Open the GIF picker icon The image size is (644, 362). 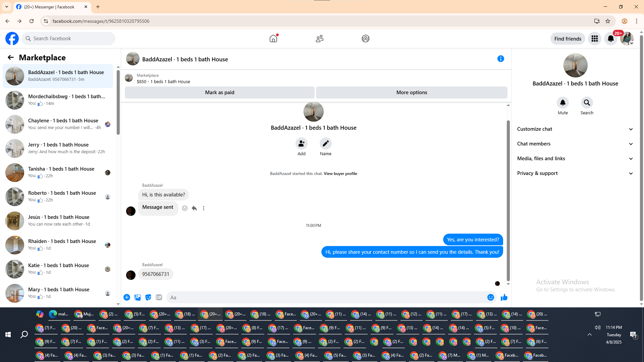[159, 297]
